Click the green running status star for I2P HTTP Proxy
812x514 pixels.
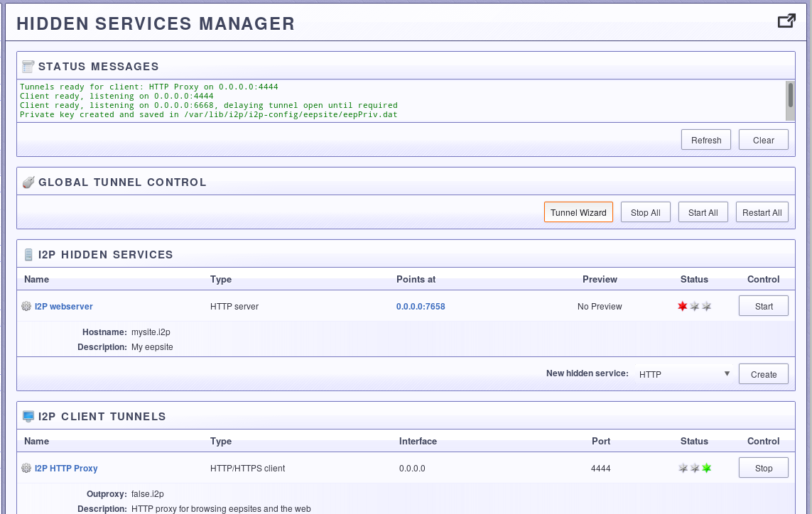tap(706, 469)
